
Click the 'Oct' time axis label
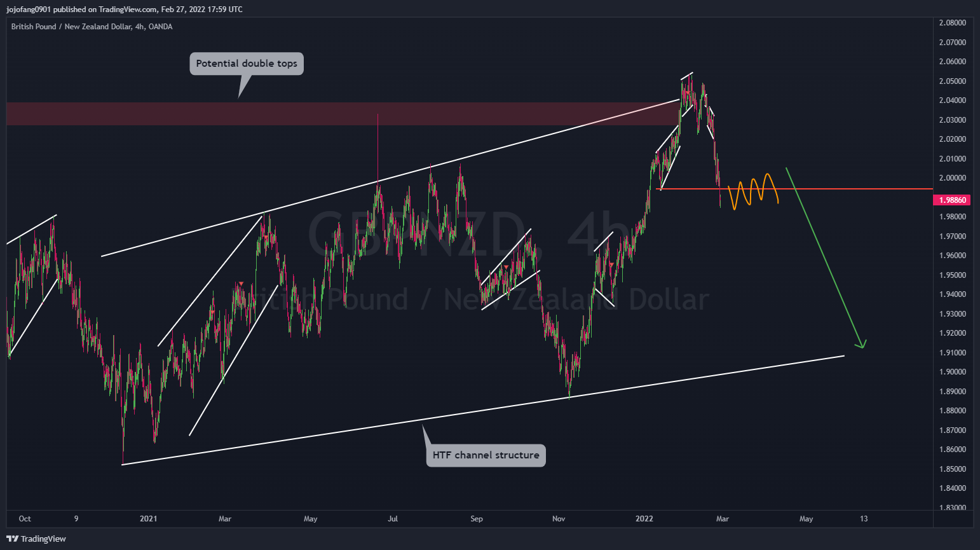tap(25, 519)
